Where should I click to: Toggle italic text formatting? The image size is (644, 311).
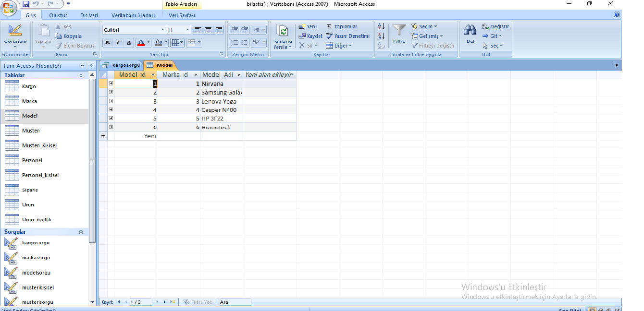pyautogui.click(x=118, y=43)
